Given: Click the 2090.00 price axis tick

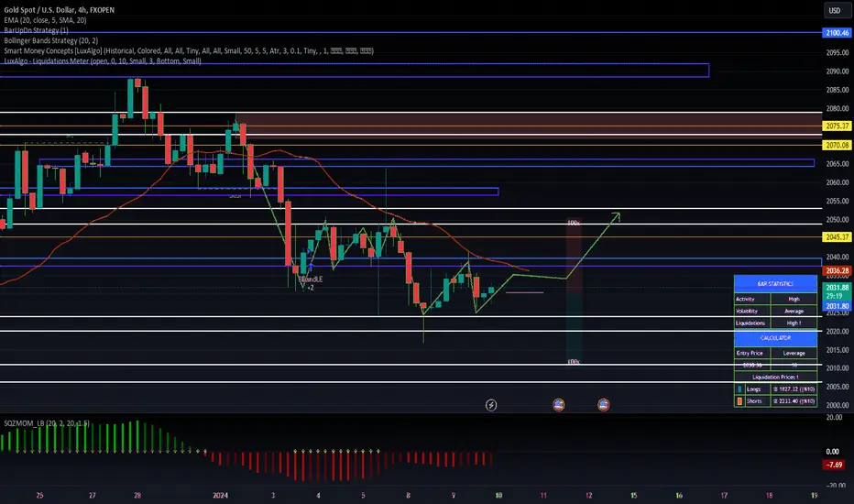Looking at the screenshot, I should coord(838,71).
